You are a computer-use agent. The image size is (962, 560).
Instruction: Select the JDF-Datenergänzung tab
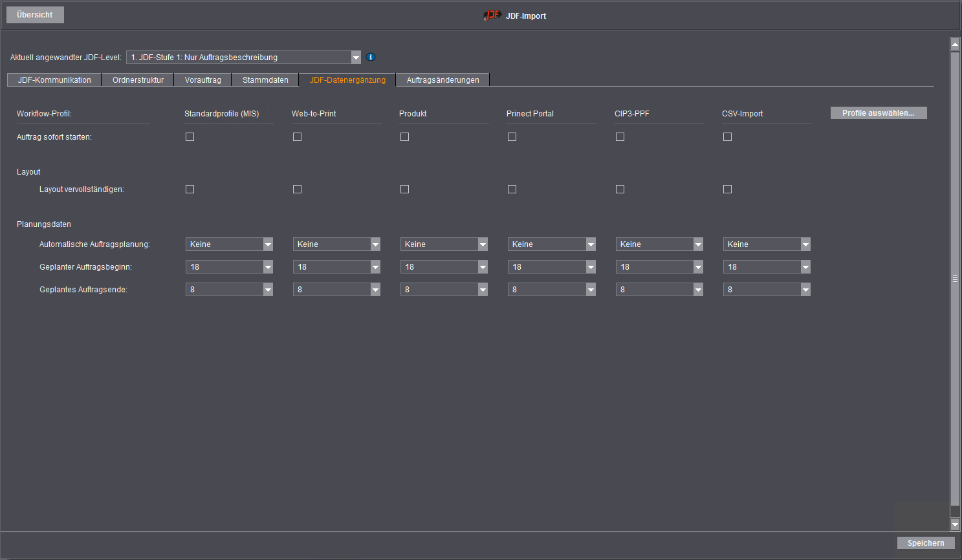[347, 80]
